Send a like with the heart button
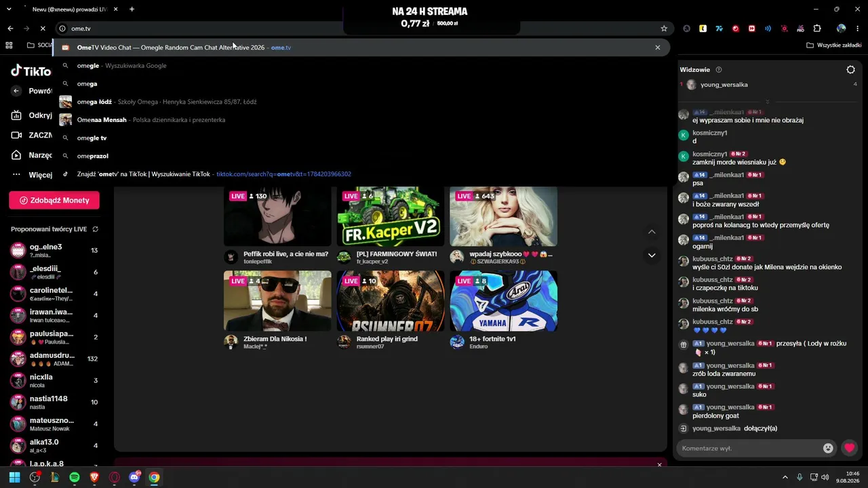The height and width of the screenshot is (488, 868). coord(849,448)
